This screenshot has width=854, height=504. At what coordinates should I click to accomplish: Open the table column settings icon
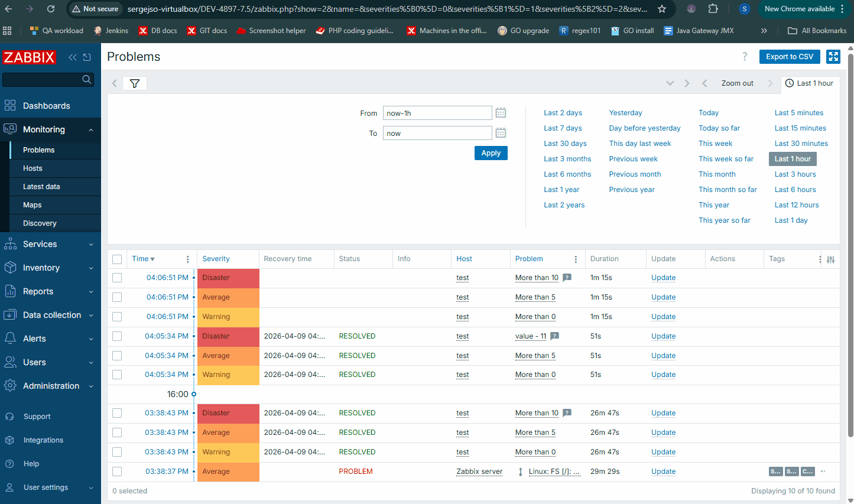tap(830, 259)
